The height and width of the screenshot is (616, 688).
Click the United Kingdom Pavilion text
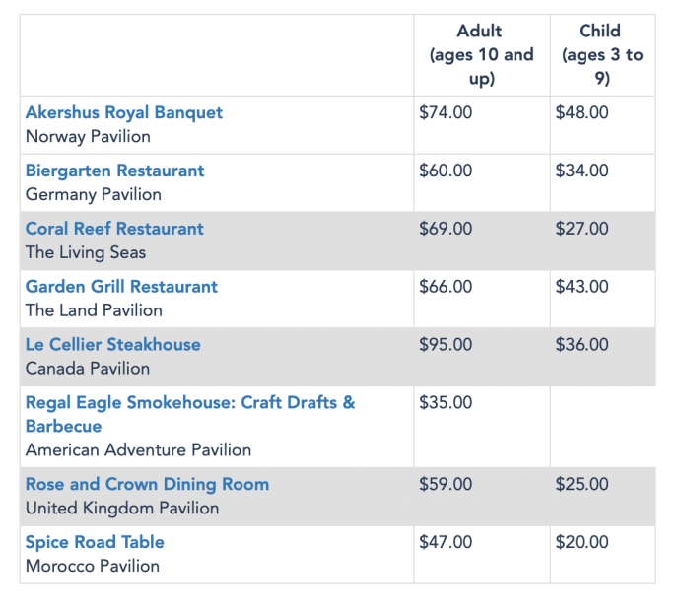tap(122, 508)
